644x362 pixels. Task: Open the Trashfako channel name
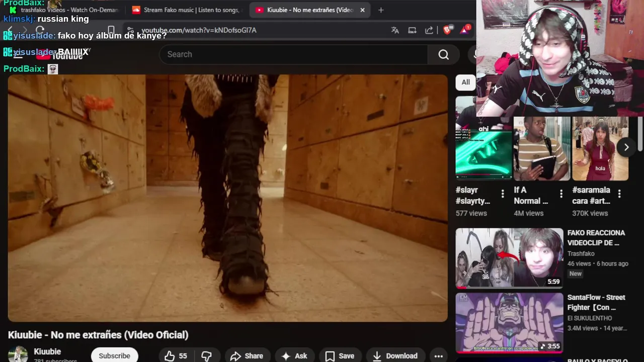click(x=581, y=254)
